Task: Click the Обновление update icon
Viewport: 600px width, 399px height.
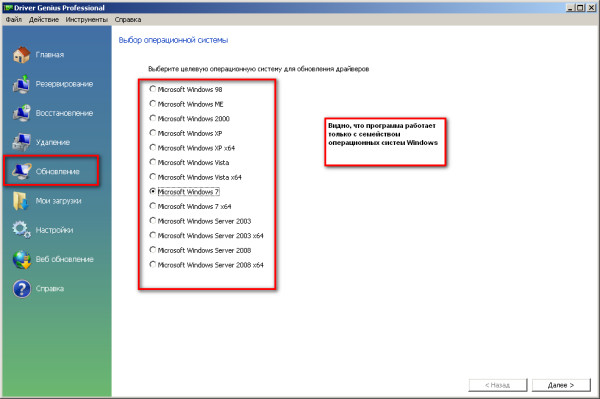Action: (x=21, y=171)
